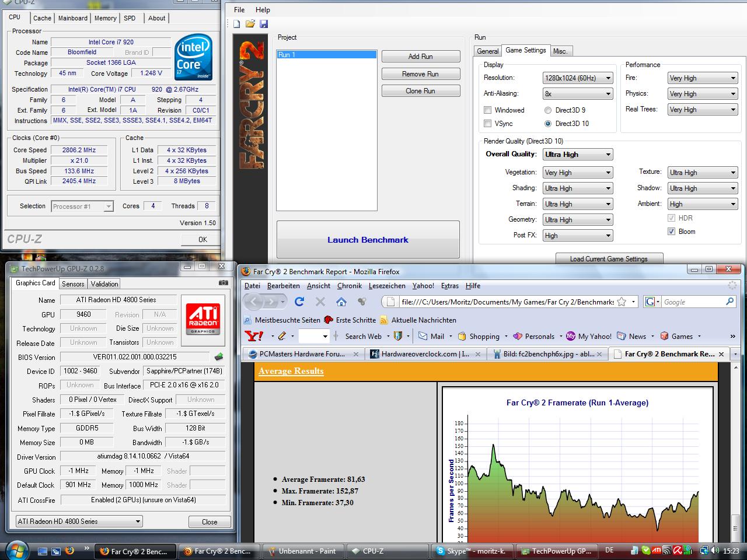Click the Yahoo Shopping toolbar icon

tap(462, 336)
